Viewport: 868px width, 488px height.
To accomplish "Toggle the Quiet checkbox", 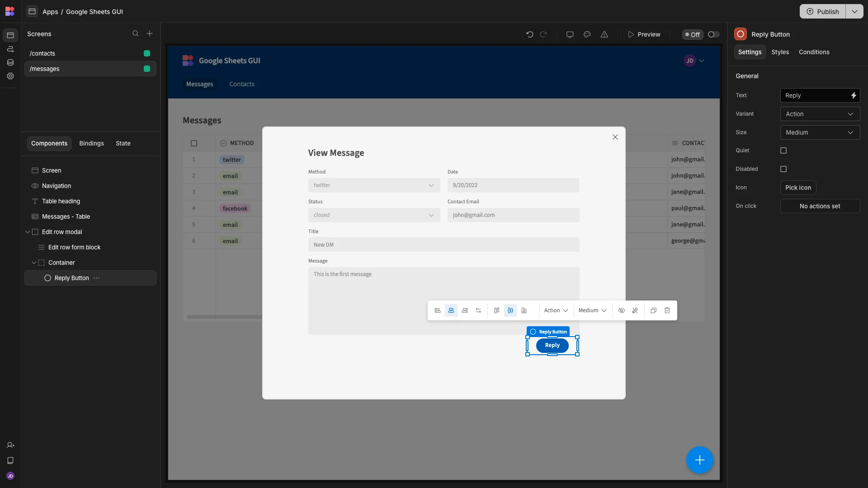I will [x=783, y=150].
